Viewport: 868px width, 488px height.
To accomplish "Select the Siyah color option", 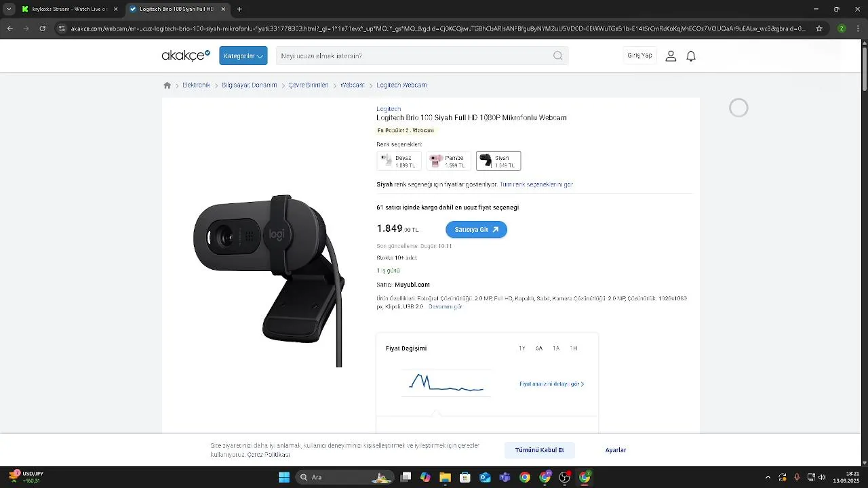I will pyautogui.click(x=498, y=161).
